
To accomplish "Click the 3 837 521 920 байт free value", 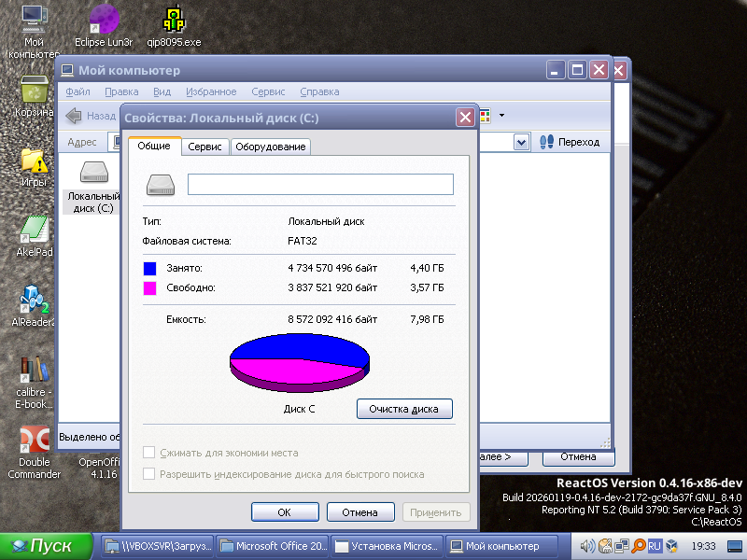I will click(332, 287).
